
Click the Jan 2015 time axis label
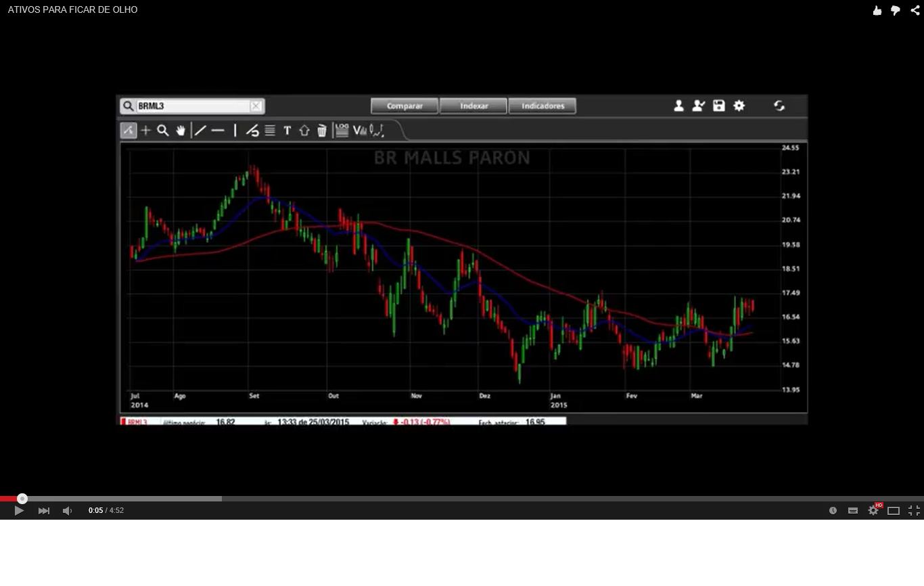558,401
